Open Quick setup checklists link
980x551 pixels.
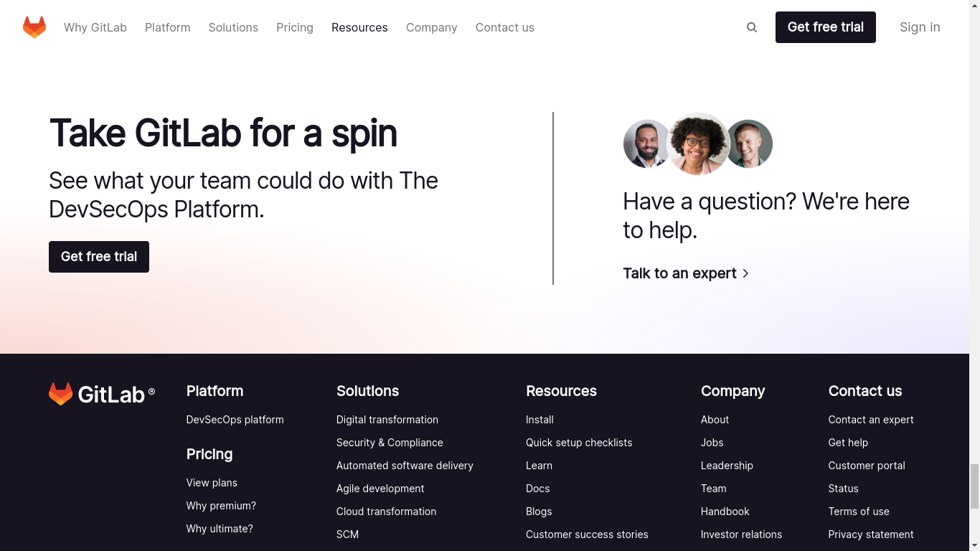click(579, 443)
